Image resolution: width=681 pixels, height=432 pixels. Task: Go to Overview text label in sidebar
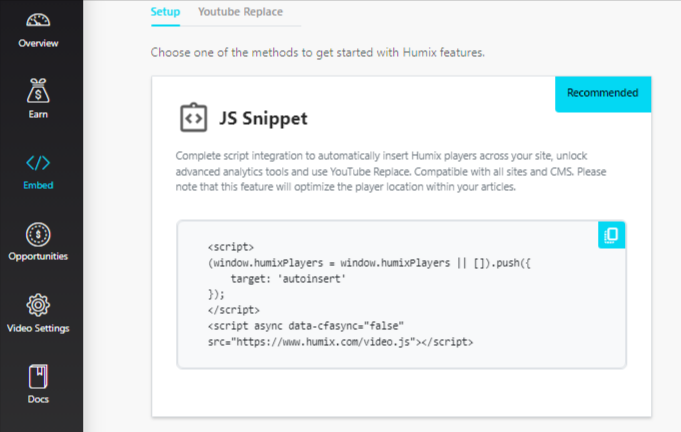[x=38, y=44]
